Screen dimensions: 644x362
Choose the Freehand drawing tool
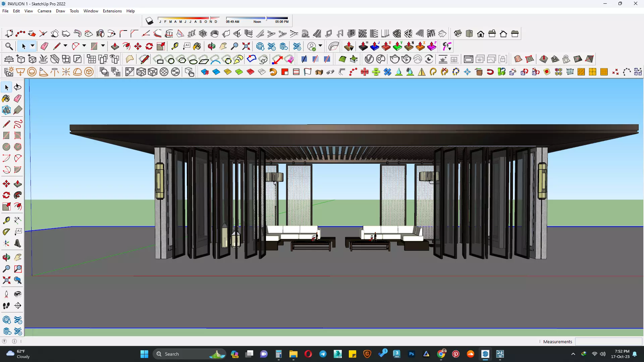pos(18,124)
